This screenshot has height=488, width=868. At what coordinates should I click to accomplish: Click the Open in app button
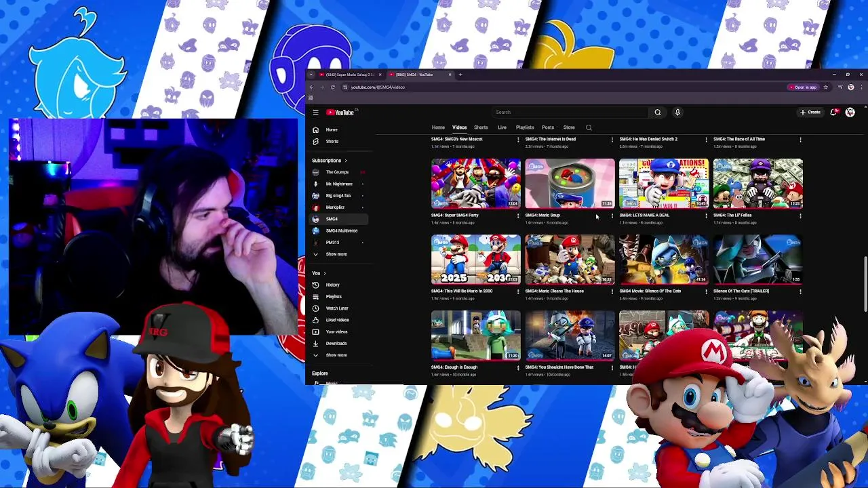click(804, 87)
